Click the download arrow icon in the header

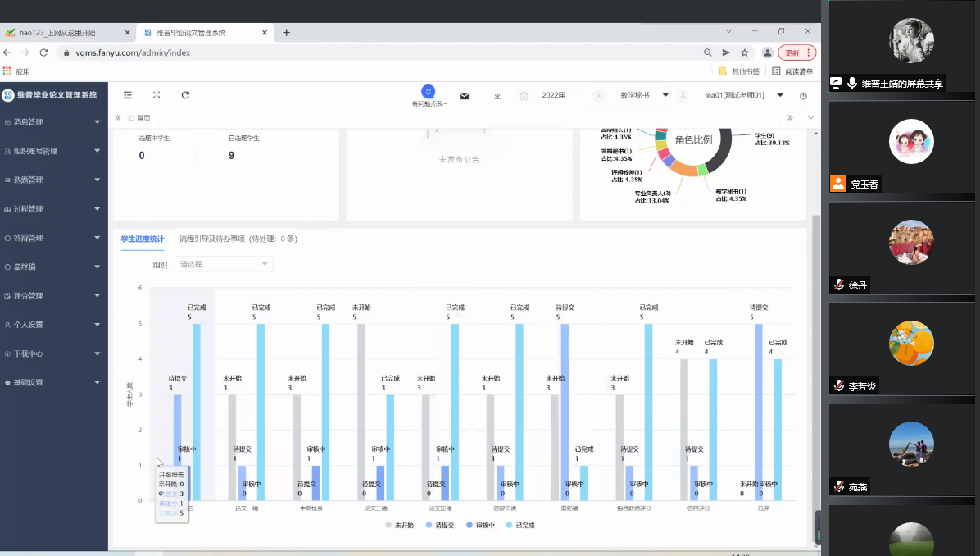pos(497,96)
